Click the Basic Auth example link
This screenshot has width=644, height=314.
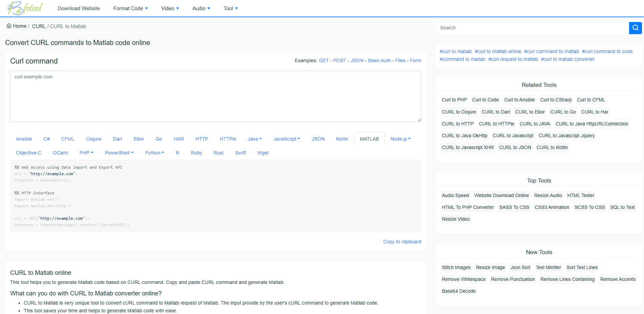click(x=379, y=61)
